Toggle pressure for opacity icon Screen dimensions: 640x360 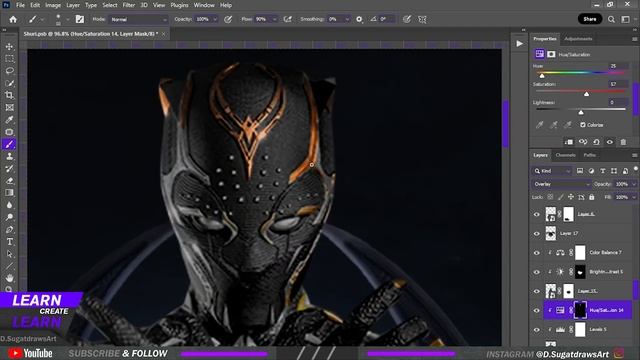coord(228,19)
